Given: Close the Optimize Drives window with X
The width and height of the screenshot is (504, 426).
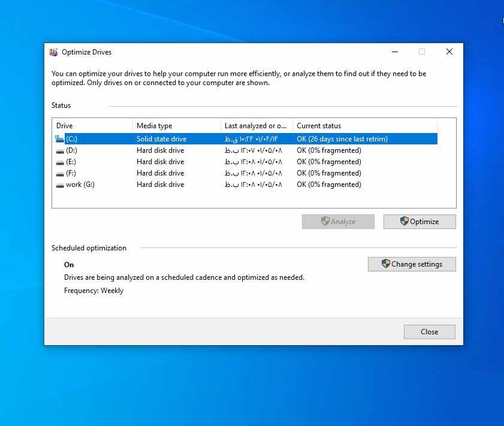Looking at the screenshot, I should click(x=449, y=52).
